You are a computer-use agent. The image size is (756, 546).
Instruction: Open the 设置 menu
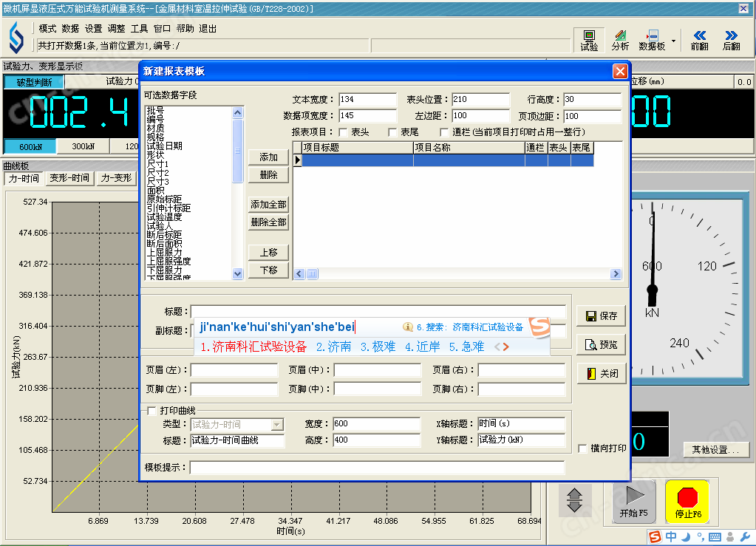(94, 29)
